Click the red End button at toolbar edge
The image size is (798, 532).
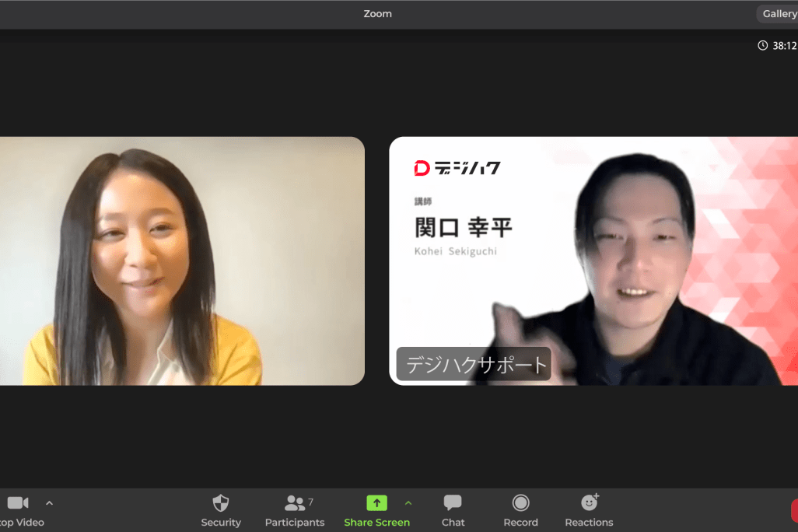[794, 510]
